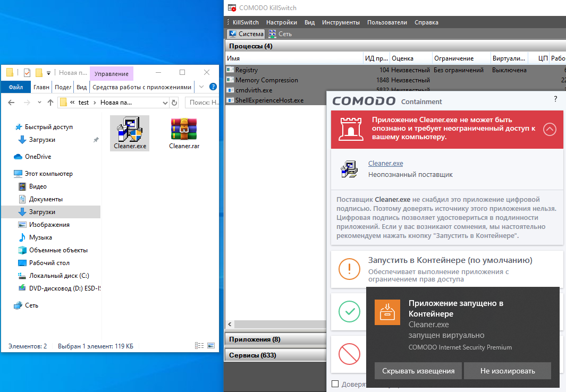Image resolution: width=566 pixels, height=392 pixels.
Task: Select Этот компьютер in the navigation pane
Action: pyautogui.click(x=49, y=174)
